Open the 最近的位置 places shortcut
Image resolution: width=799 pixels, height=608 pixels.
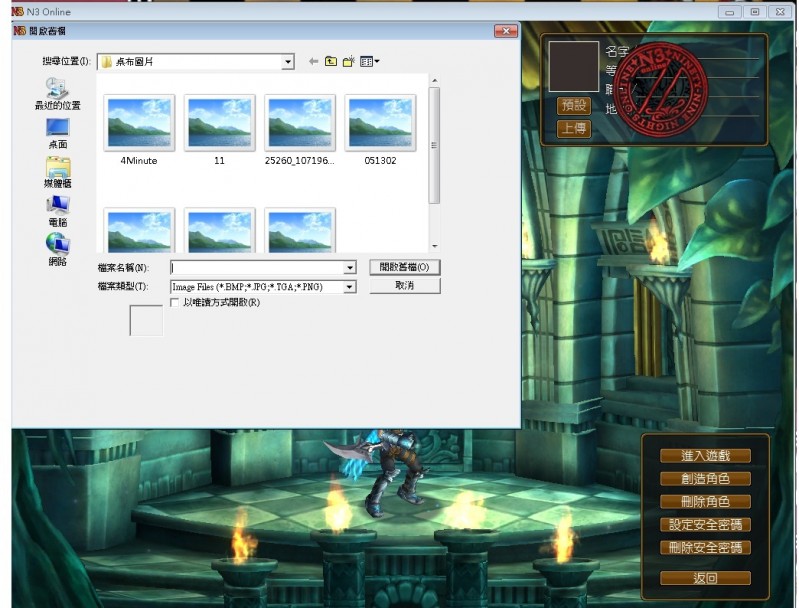pyautogui.click(x=58, y=94)
